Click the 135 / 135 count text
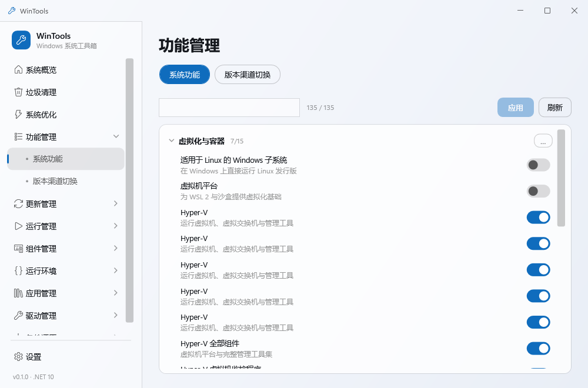588x388 pixels. coord(320,108)
